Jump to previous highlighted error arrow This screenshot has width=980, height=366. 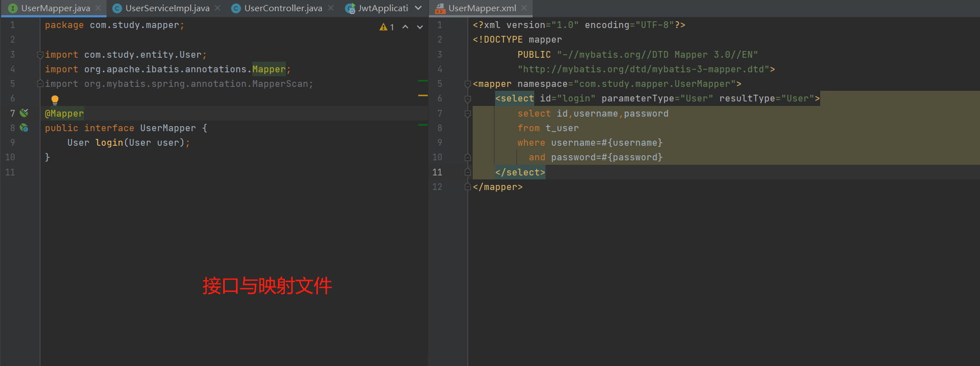point(405,27)
